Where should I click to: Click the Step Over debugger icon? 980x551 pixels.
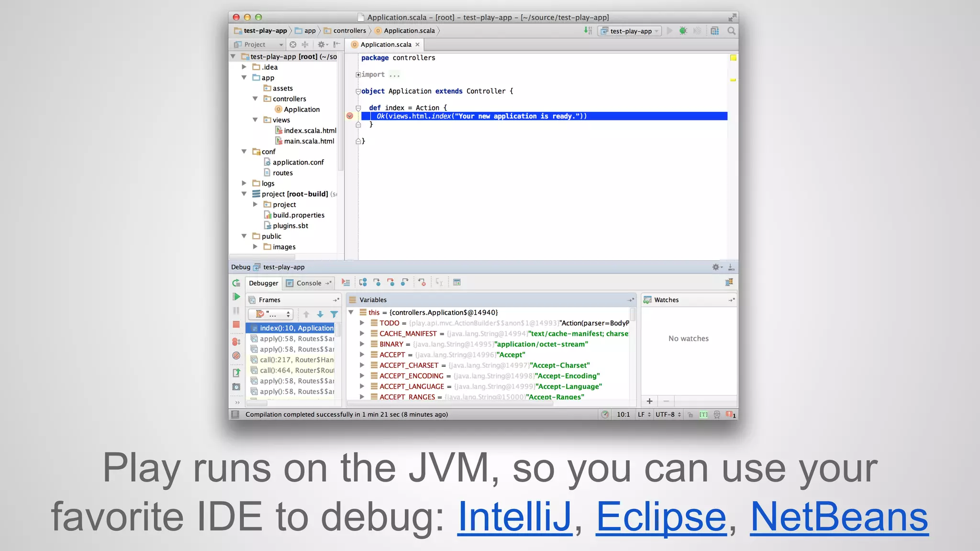pos(363,283)
